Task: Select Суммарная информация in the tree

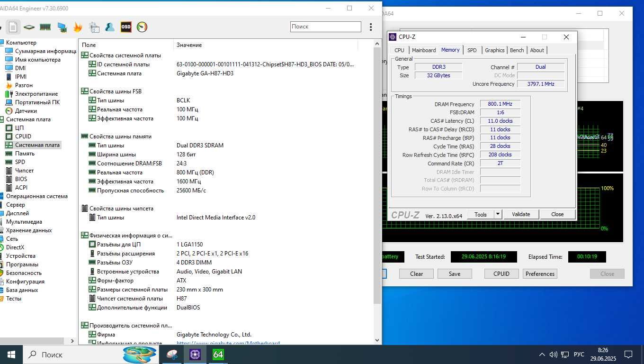Action: point(45,51)
